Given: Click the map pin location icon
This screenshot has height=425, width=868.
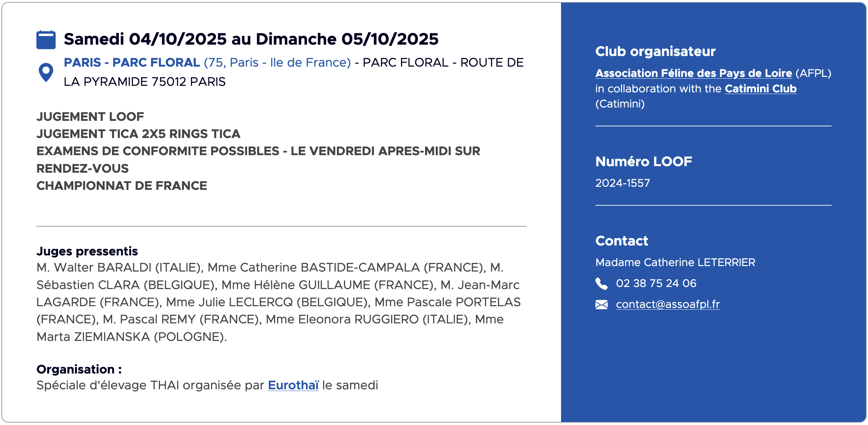Looking at the screenshot, I should (46, 72).
